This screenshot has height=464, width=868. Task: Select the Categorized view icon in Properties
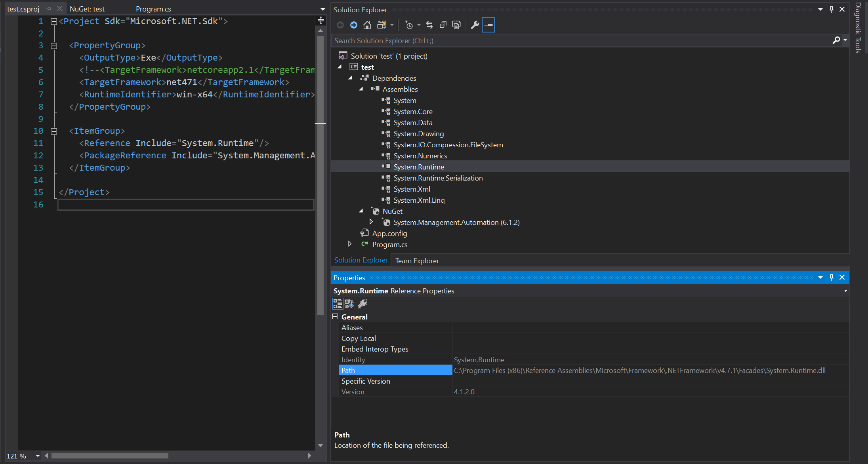pos(338,303)
